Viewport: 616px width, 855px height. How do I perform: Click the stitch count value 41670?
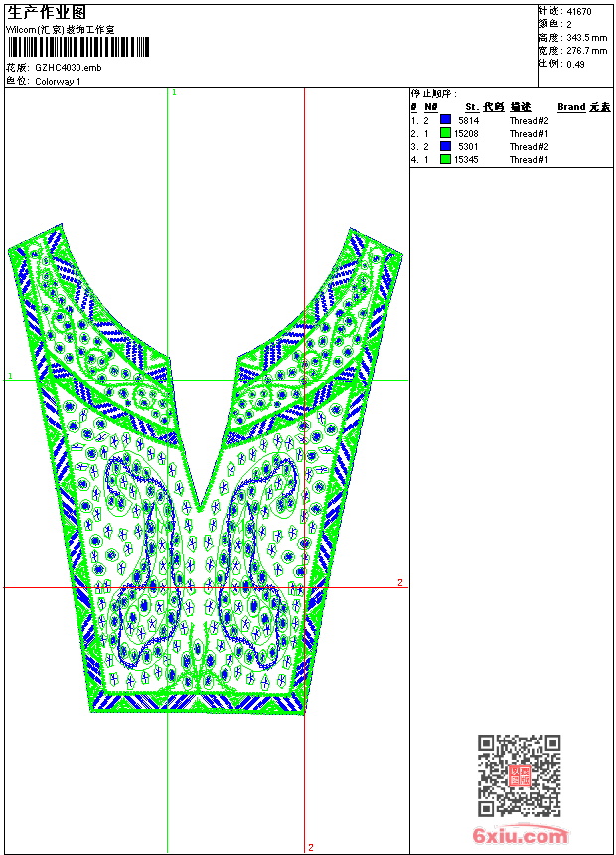pyautogui.click(x=579, y=11)
